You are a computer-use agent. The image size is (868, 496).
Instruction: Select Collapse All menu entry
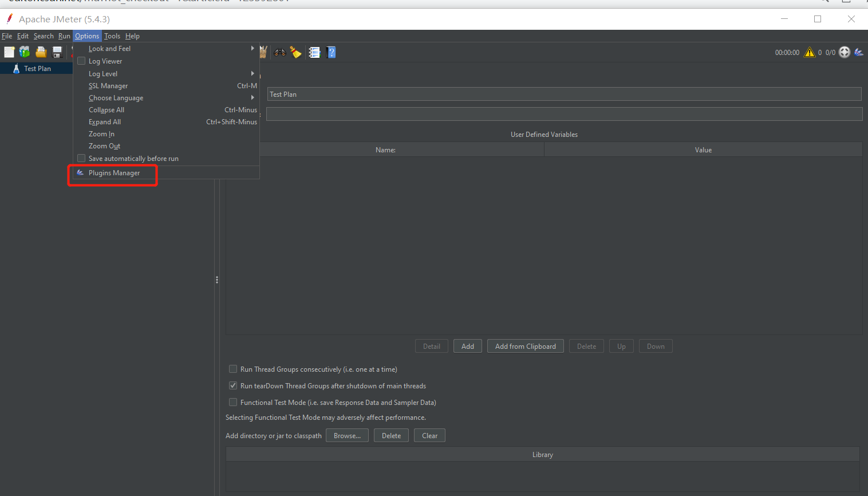(x=167, y=109)
